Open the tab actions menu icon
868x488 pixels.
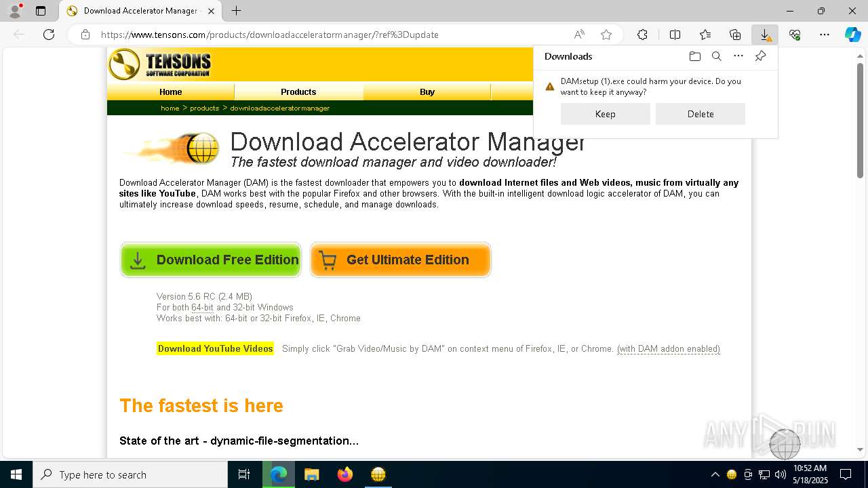pyautogui.click(x=41, y=11)
